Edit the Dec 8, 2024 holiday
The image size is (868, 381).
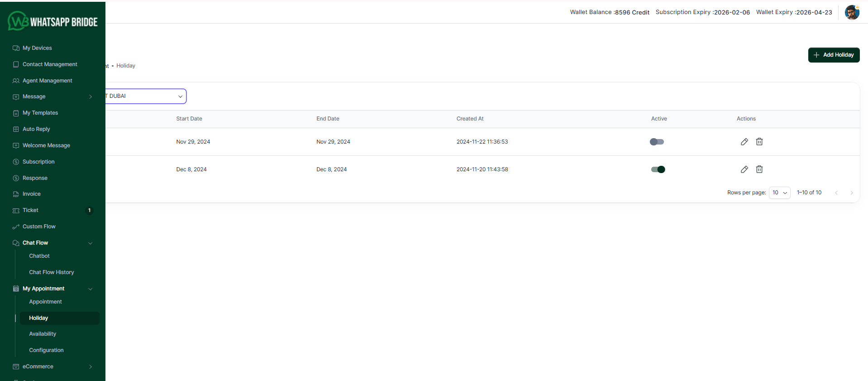[x=744, y=169]
